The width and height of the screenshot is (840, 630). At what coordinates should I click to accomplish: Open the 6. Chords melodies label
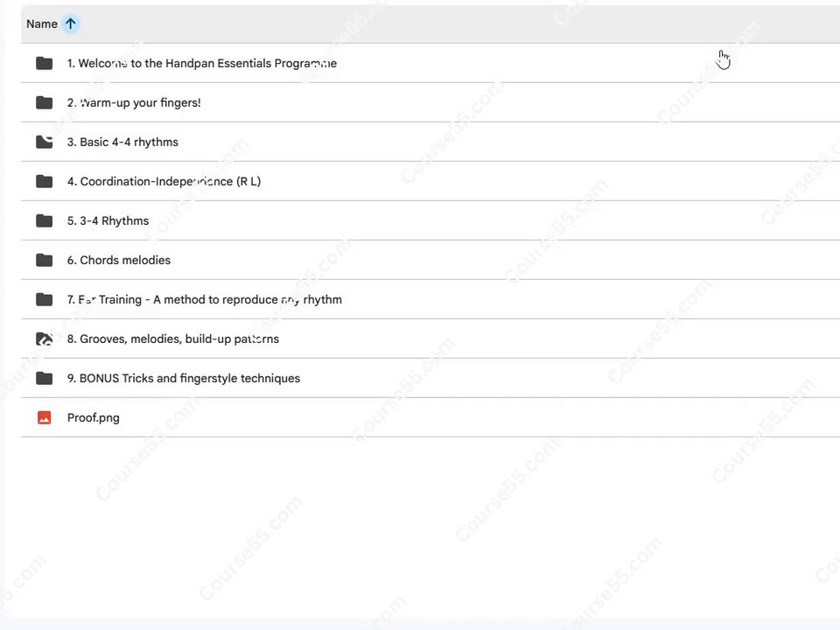tap(119, 260)
